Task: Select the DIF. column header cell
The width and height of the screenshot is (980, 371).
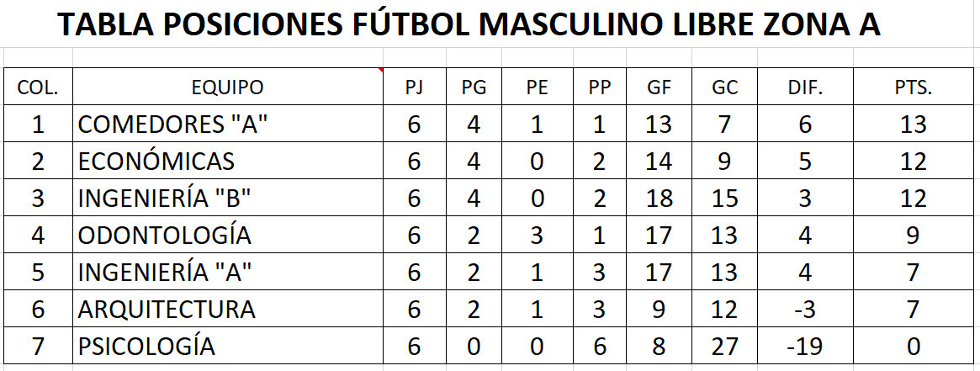Action: pos(805,87)
